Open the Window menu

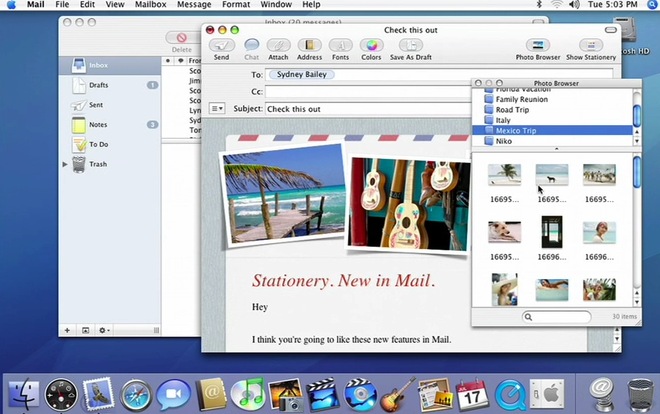[276, 5]
